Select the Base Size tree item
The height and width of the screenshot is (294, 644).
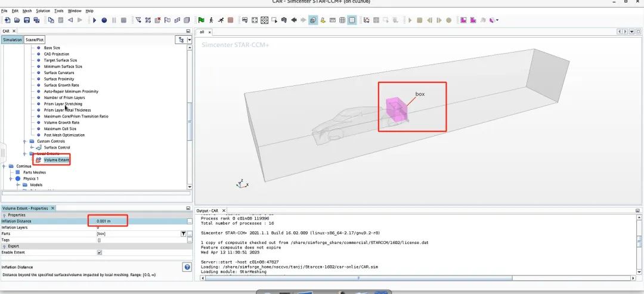click(x=52, y=48)
